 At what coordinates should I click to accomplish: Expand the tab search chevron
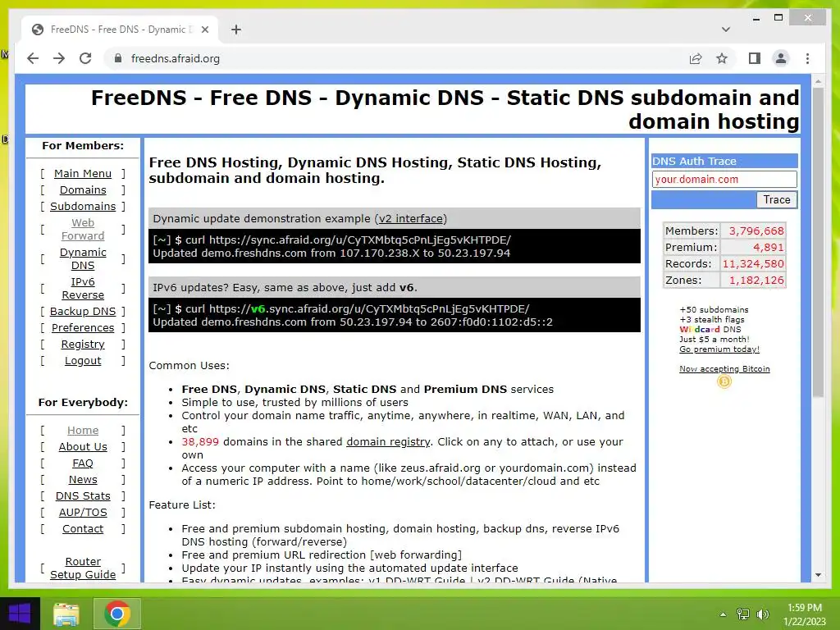pyautogui.click(x=725, y=30)
